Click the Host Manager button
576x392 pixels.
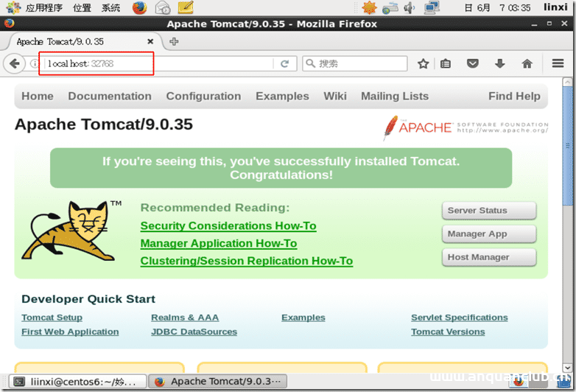489,257
